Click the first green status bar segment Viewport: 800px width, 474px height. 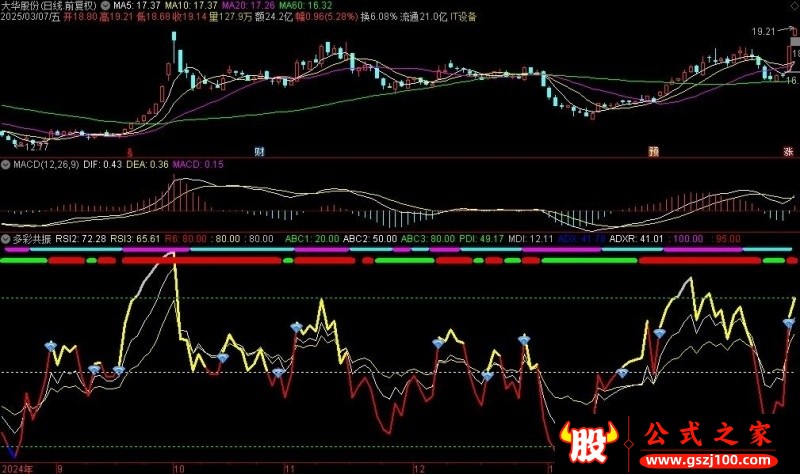click(x=24, y=261)
